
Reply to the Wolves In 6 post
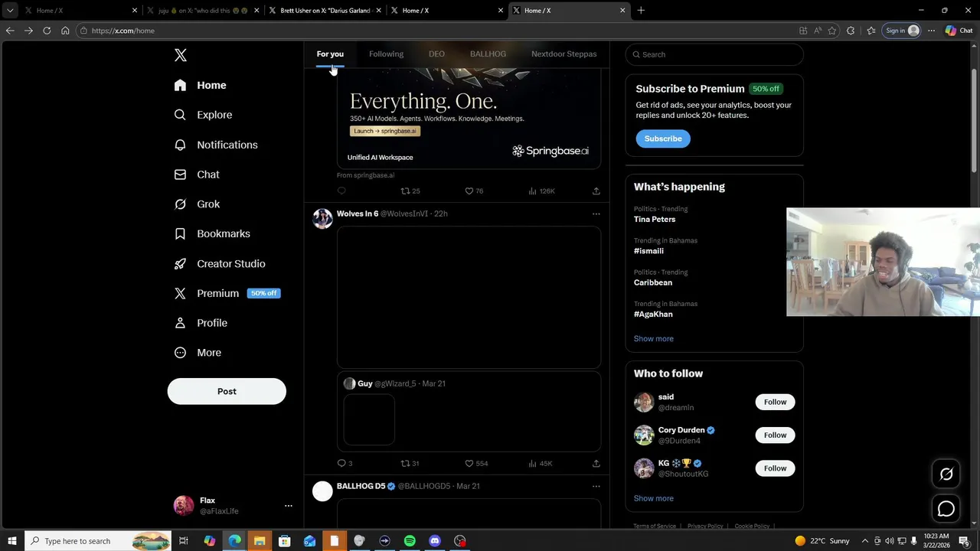[x=345, y=463]
